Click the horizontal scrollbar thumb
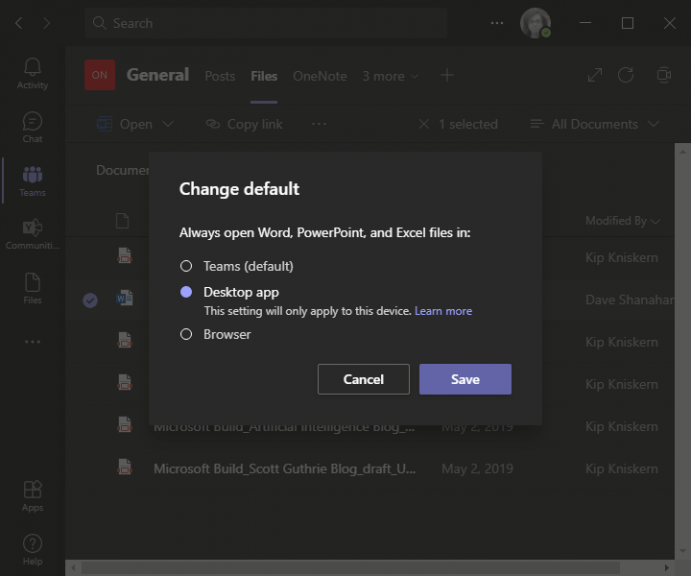The image size is (691, 576). point(351,568)
